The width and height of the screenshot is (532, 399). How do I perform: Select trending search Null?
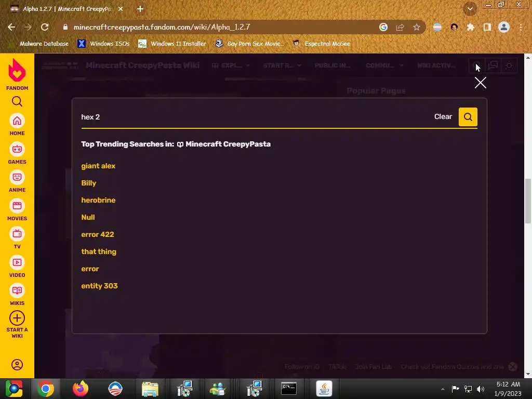coord(88,217)
